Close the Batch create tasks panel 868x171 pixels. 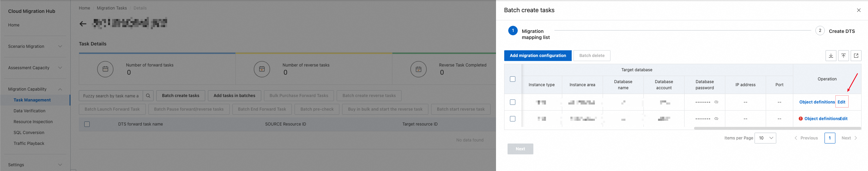coord(859,10)
